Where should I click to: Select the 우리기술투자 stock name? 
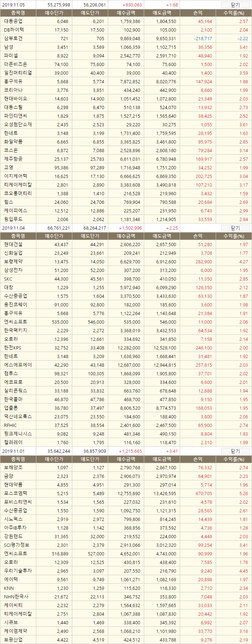(x=18, y=571)
